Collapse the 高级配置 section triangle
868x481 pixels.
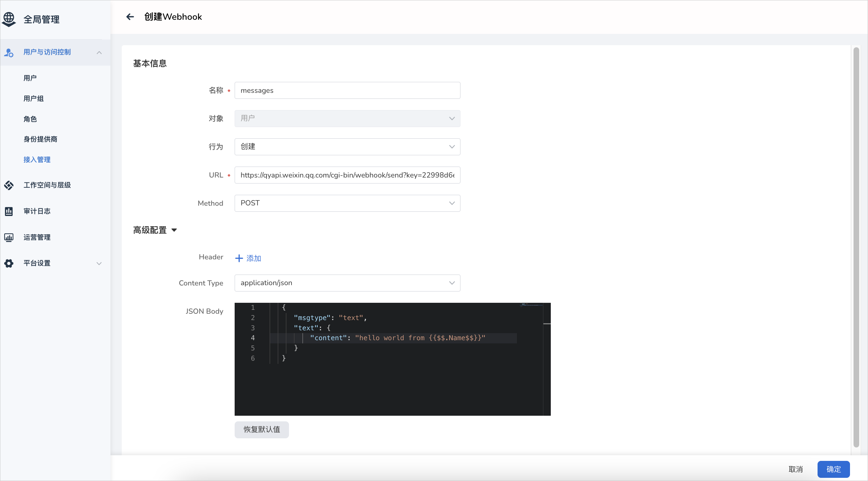(x=174, y=230)
